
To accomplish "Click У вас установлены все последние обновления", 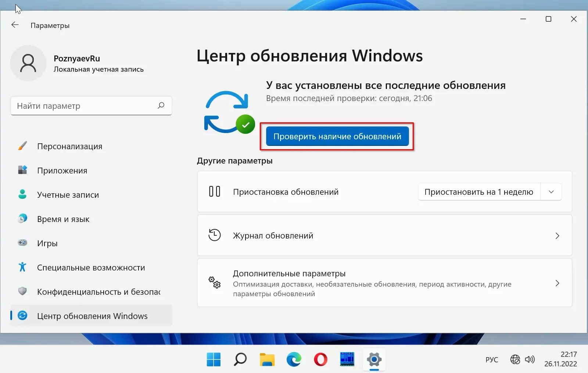I will pyautogui.click(x=386, y=85).
